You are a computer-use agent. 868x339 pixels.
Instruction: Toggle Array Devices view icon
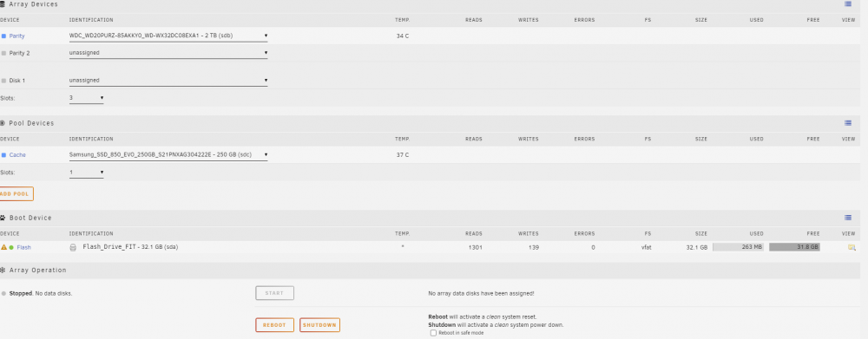pyautogui.click(x=848, y=3)
